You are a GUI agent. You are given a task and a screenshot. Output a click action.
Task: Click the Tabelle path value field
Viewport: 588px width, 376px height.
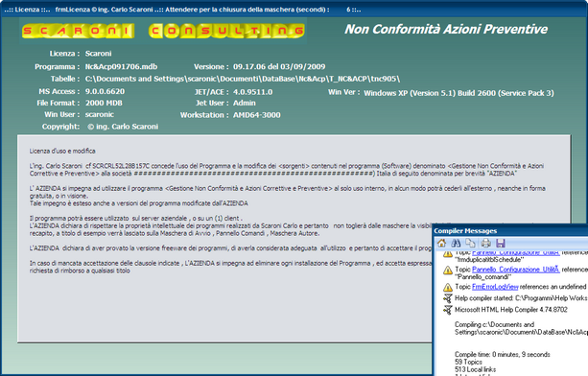(243, 79)
